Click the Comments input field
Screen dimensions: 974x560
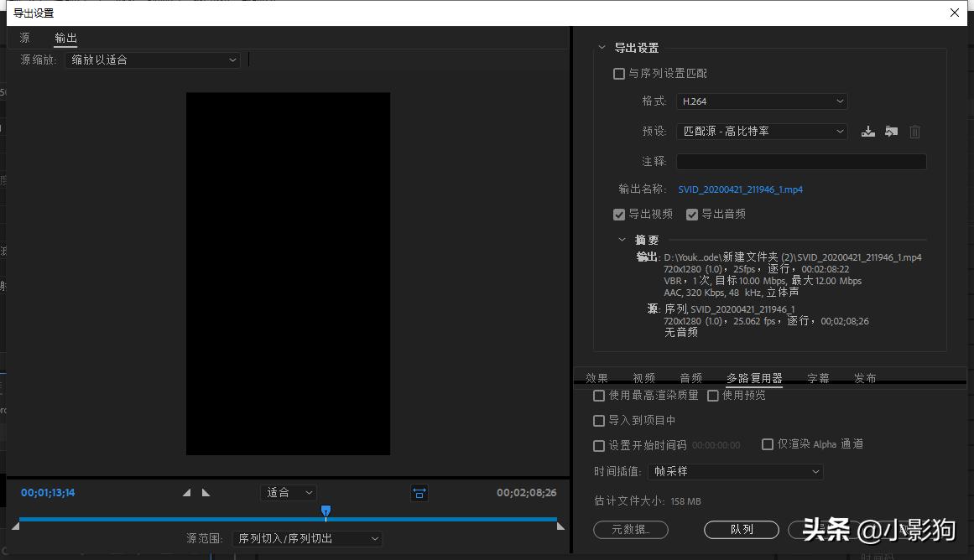[801, 162]
